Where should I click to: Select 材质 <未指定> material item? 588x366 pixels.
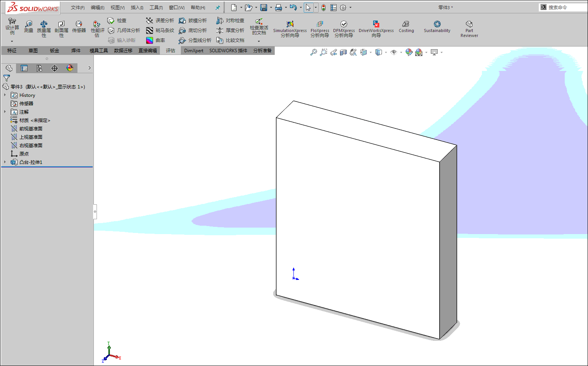(x=31, y=120)
